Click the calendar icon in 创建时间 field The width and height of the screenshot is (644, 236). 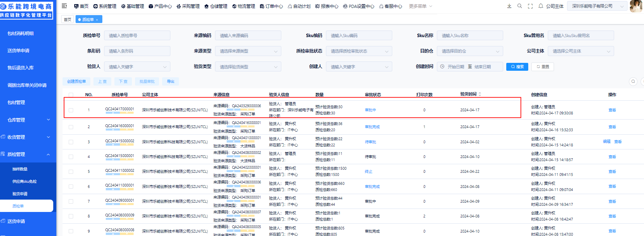pyautogui.click(x=442, y=67)
